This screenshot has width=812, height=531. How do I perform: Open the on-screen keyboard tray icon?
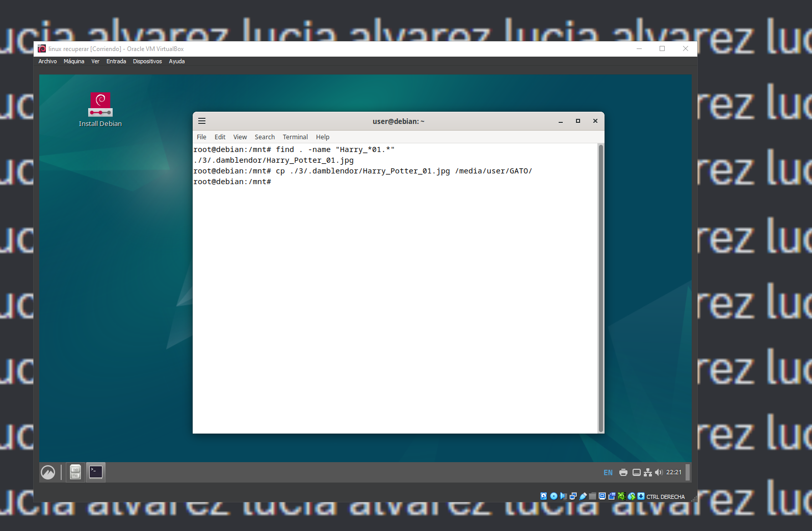point(637,472)
